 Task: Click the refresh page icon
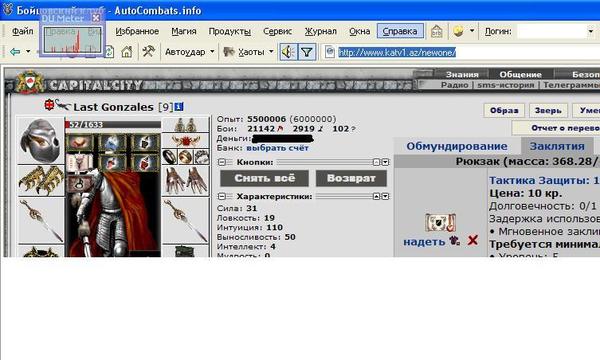tap(109, 52)
